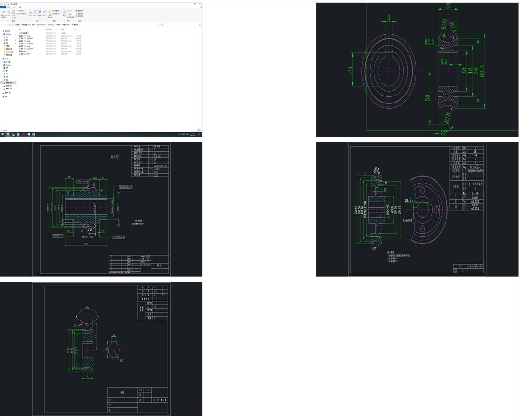Open the Home ribbon tab

[x=9, y=7]
